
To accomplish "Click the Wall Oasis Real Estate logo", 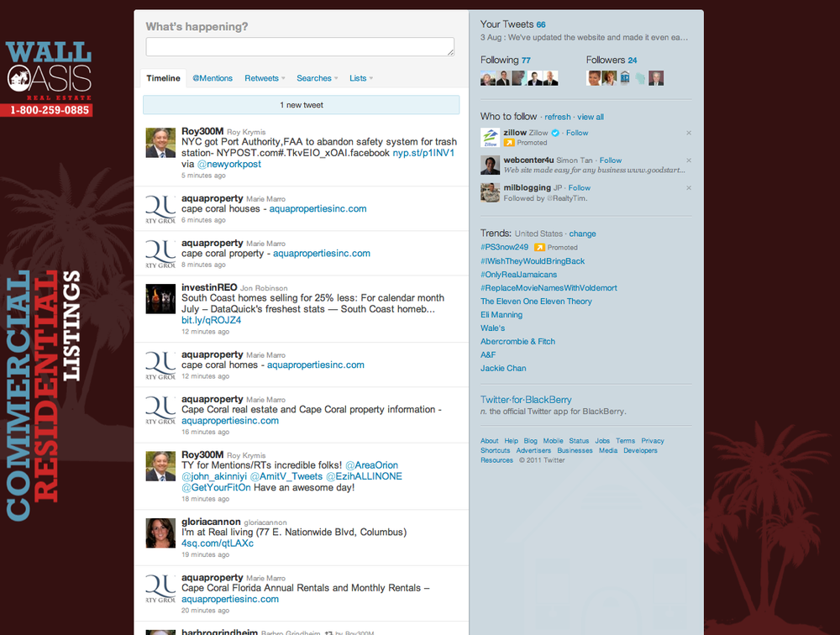I will [x=49, y=79].
